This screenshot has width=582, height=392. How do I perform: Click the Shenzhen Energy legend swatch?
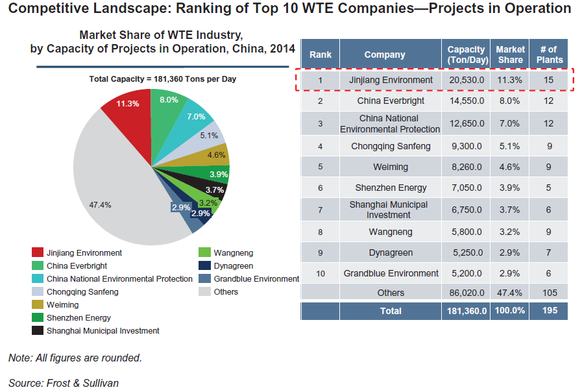pos(38,317)
